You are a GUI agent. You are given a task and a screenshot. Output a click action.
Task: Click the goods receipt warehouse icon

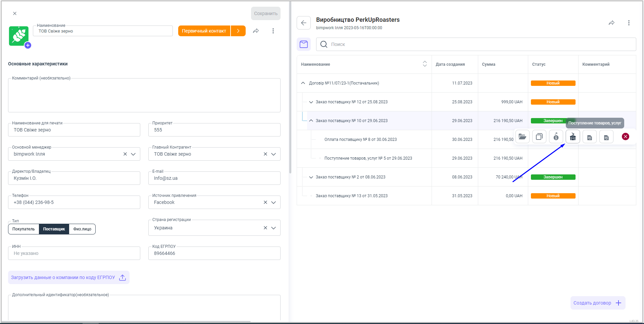pos(573,137)
